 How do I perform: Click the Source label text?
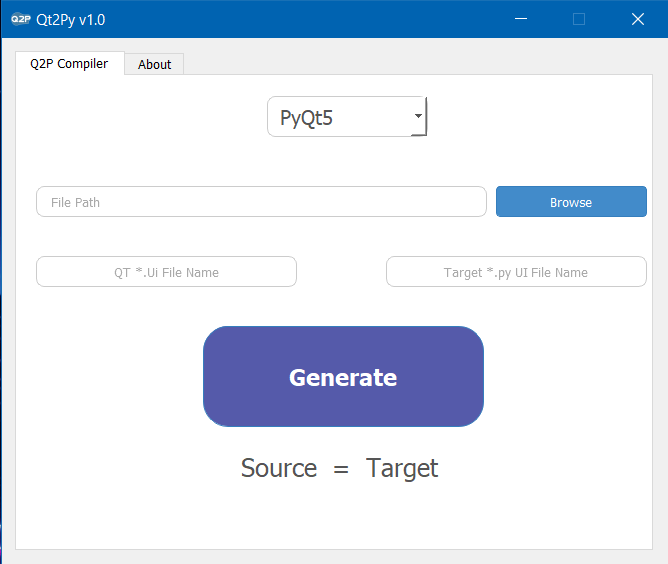pos(279,468)
